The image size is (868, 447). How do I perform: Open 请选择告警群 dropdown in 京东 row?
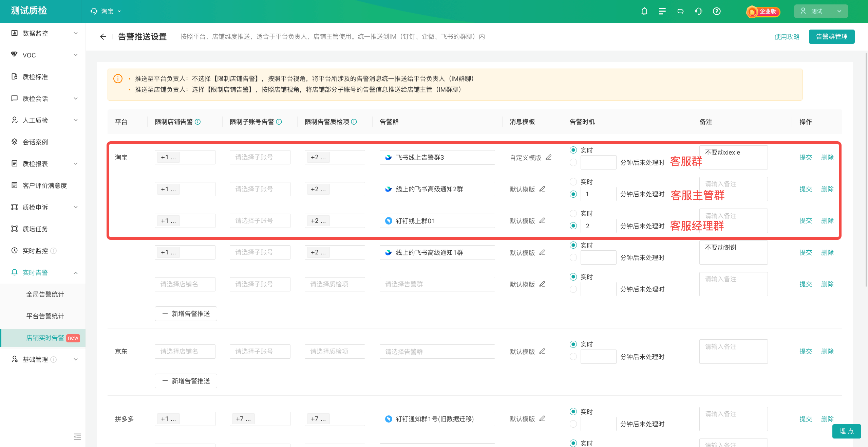437,352
